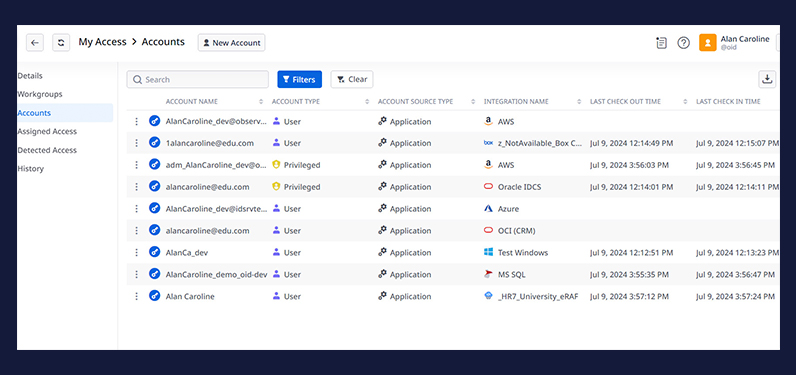Click the New Account button
The image size is (796, 375).
pyautogui.click(x=231, y=43)
